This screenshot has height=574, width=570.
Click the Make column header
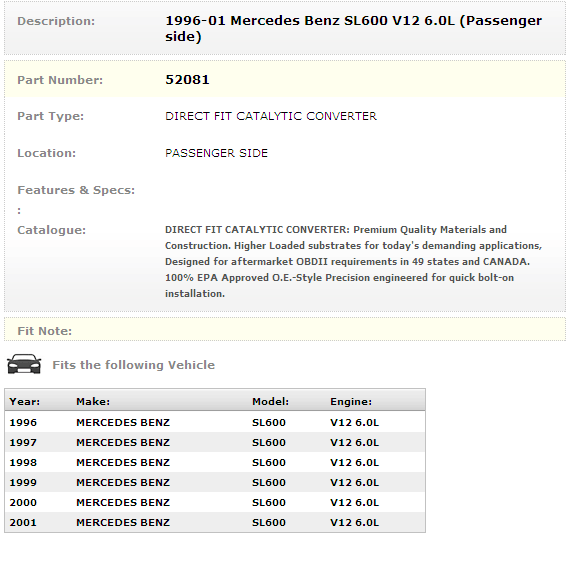coord(93,402)
